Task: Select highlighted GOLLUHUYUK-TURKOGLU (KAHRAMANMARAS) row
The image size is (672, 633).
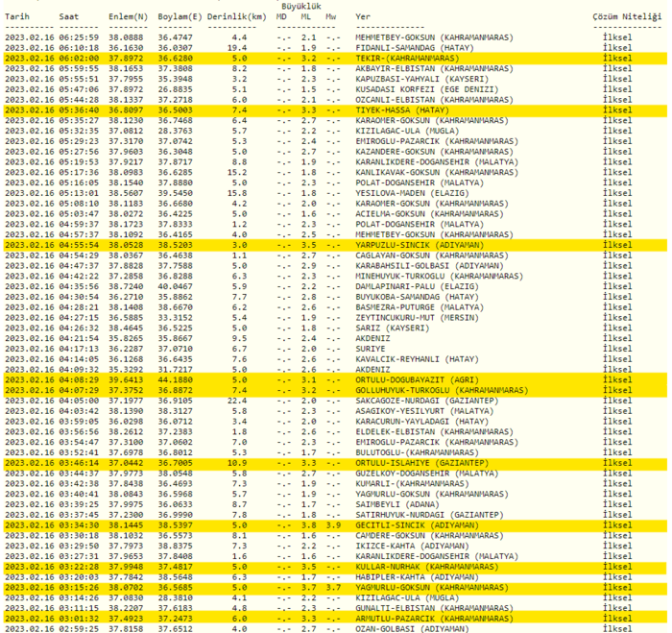Action: tap(336, 390)
